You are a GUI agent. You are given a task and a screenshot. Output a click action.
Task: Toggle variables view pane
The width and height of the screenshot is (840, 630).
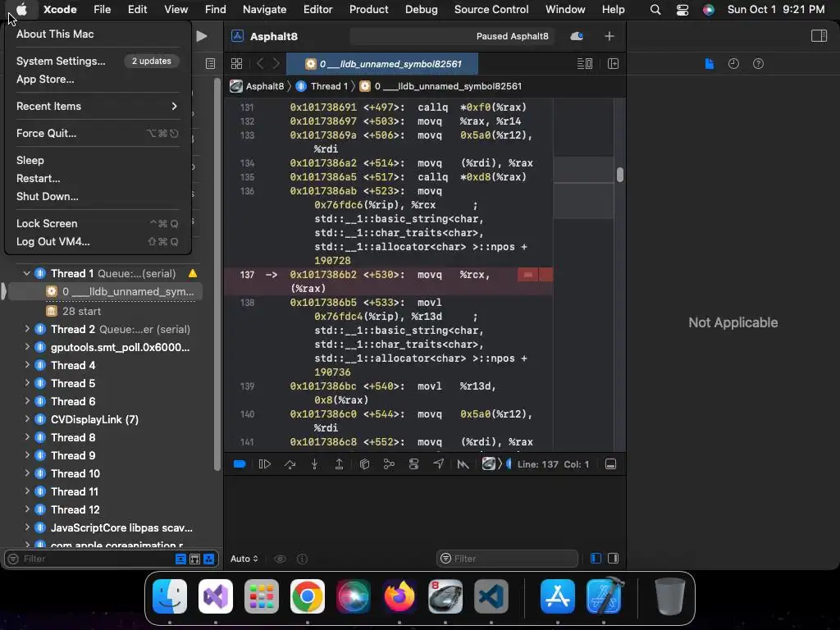click(596, 558)
